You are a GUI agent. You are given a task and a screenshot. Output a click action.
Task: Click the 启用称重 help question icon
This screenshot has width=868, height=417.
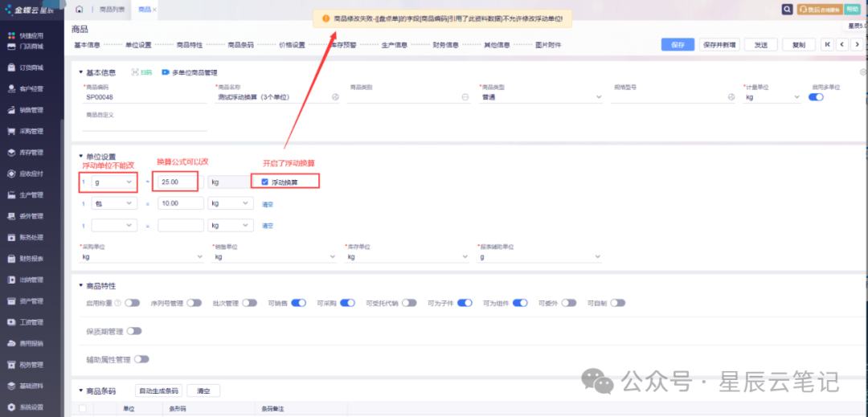pyautogui.click(x=117, y=303)
